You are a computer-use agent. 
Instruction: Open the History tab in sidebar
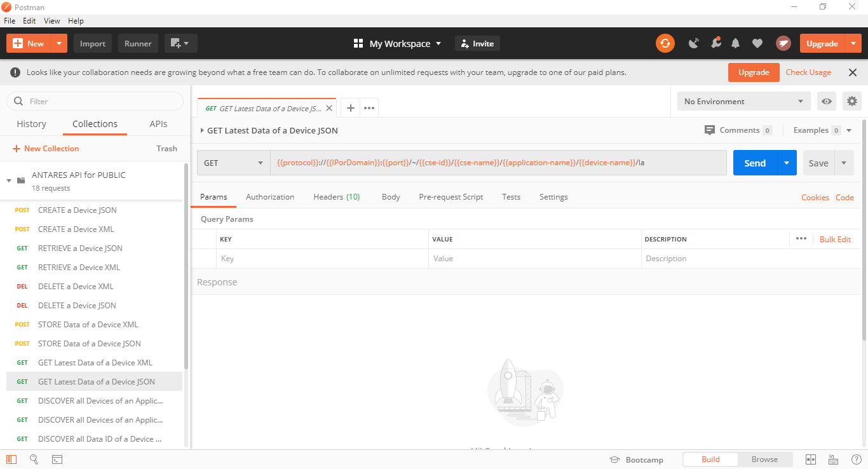coord(31,124)
